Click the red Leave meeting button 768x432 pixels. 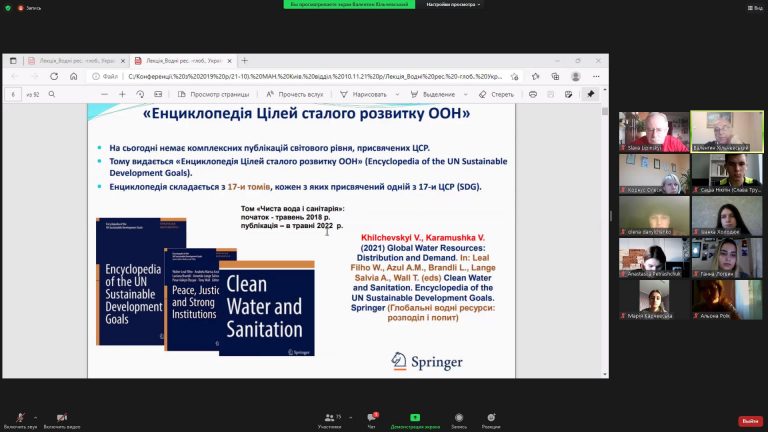pyautogui.click(x=750, y=421)
